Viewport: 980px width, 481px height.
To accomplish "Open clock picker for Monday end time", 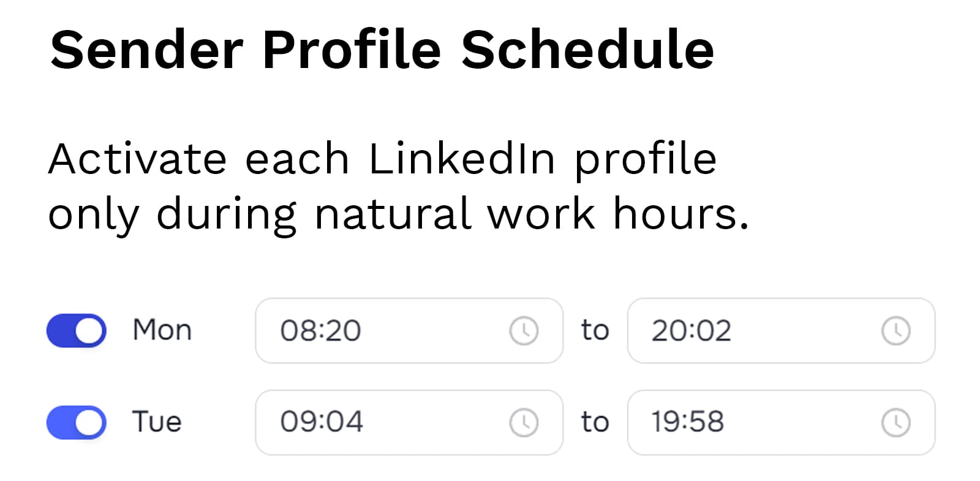I will [895, 331].
